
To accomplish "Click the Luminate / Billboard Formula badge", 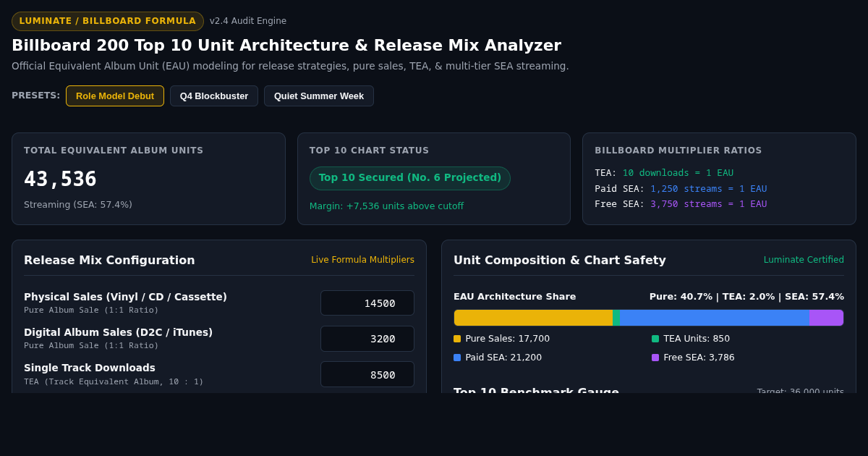I will (x=108, y=21).
